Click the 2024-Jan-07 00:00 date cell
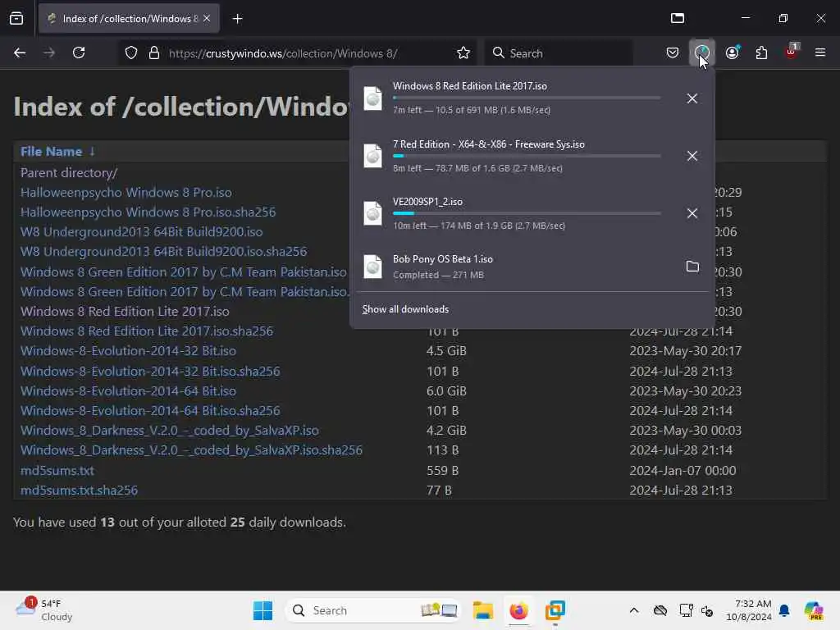The image size is (840, 630). 682,470
